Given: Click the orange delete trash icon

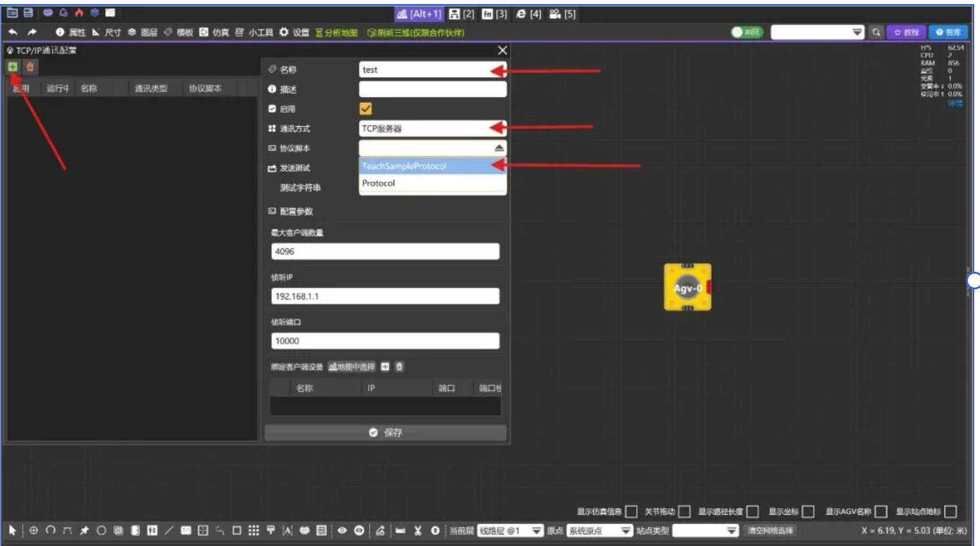Looking at the screenshot, I should point(30,67).
